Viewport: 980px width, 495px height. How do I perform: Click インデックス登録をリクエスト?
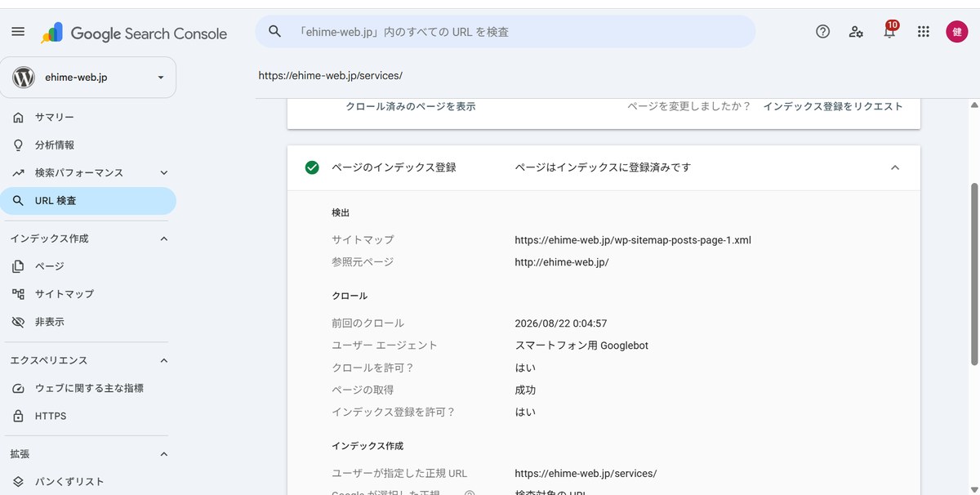833,106
